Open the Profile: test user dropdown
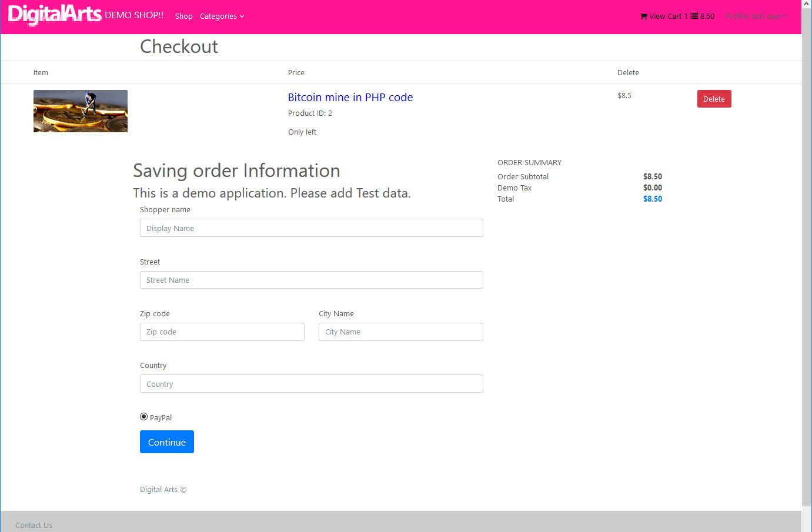Viewport: 812px width, 532px height. coord(756,16)
